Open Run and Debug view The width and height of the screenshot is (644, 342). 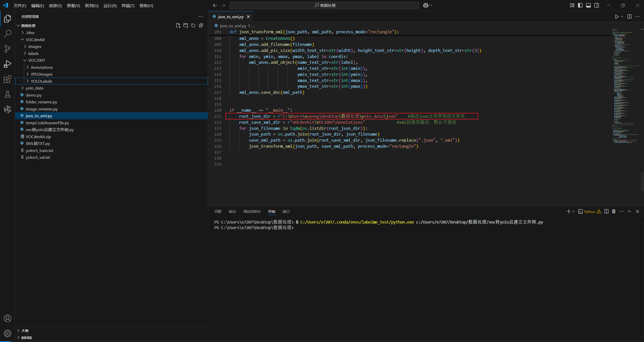point(8,64)
